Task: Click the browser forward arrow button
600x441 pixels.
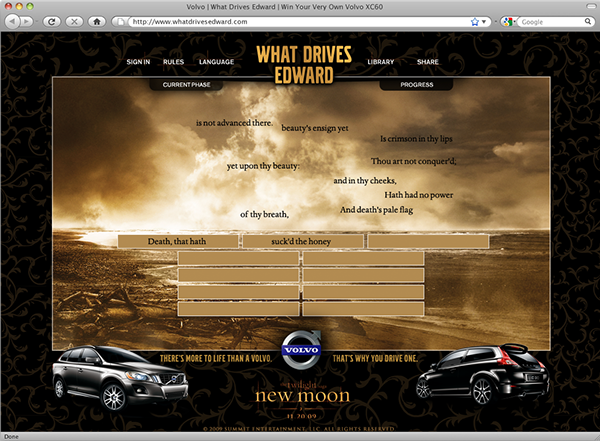Action: 26,21
